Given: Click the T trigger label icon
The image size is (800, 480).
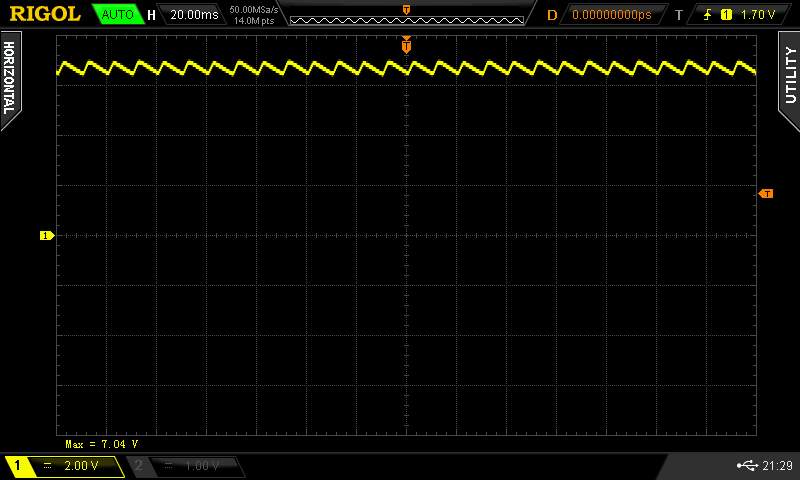Looking at the screenshot, I should 679,15.
